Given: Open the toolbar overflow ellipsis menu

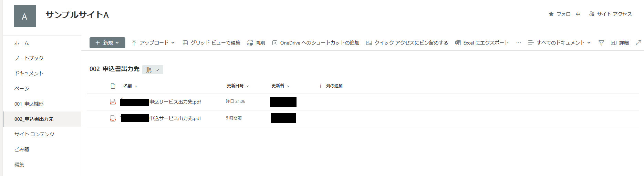Looking at the screenshot, I should pyautogui.click(x=519, y=43).
